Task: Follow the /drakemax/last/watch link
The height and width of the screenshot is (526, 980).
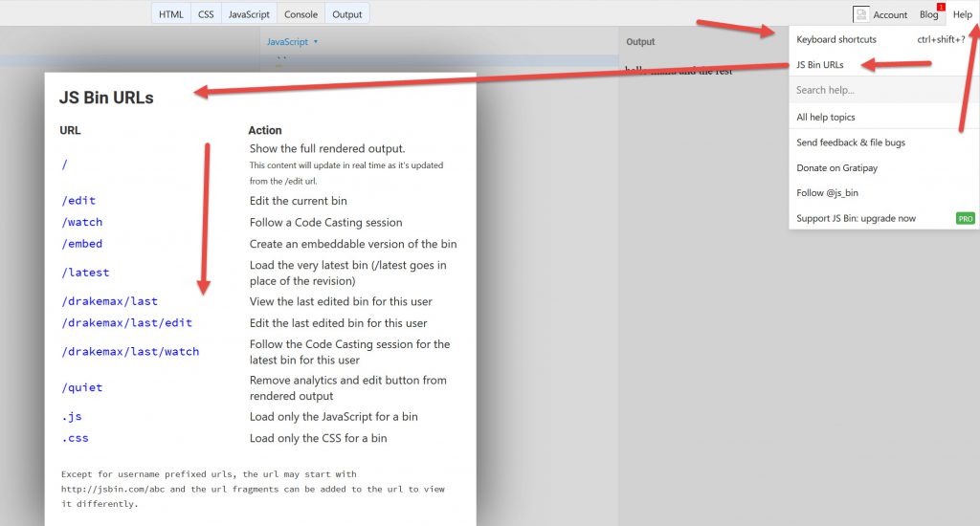Action: click(x=130, y=352)
